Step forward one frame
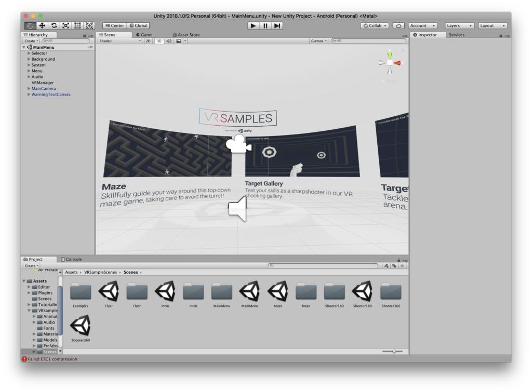This screenshot has height=392, width=532. pos(277,26)
